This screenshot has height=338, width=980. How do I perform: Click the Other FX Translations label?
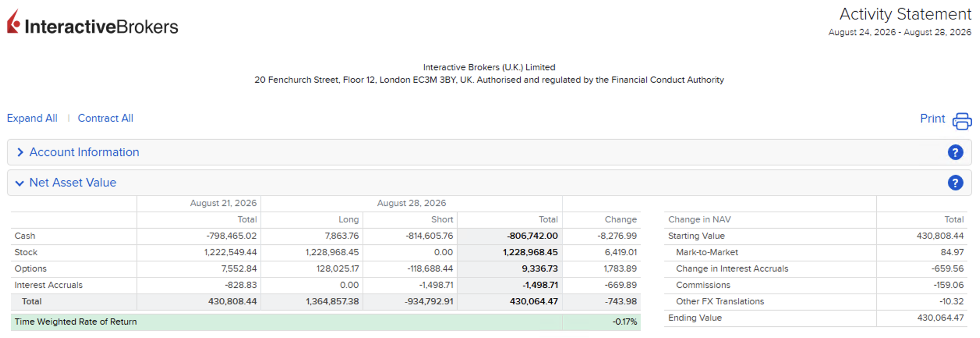(x=720, y=301)
